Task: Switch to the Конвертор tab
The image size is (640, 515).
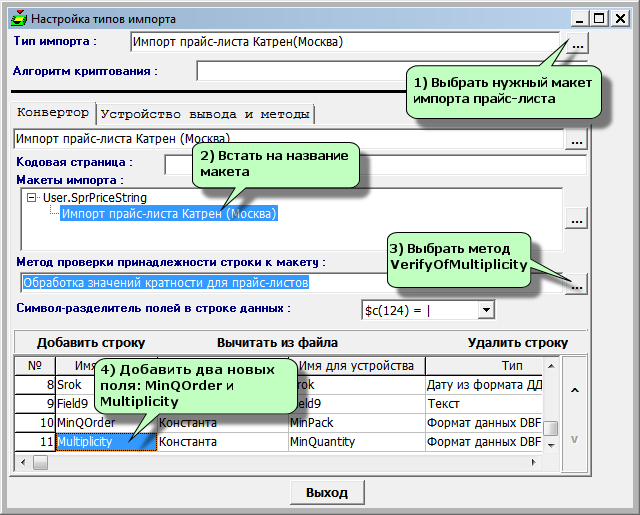Action: pos(53,113)
